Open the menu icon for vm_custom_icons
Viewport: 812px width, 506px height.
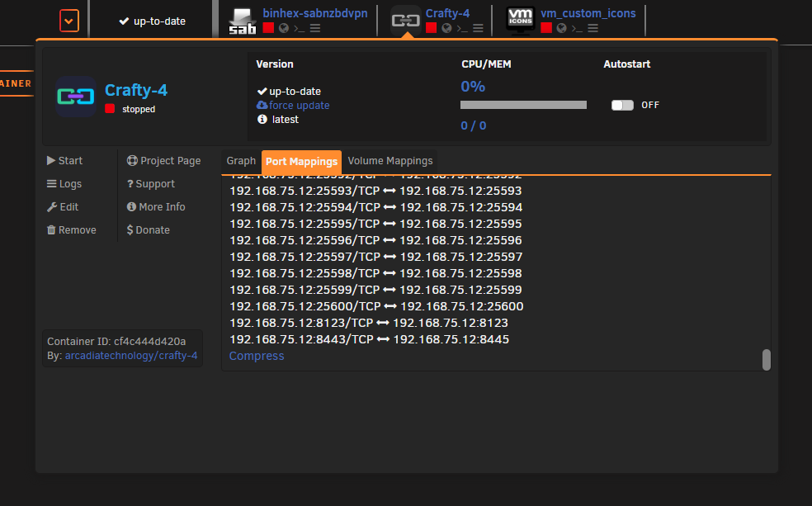click(593, 29)
